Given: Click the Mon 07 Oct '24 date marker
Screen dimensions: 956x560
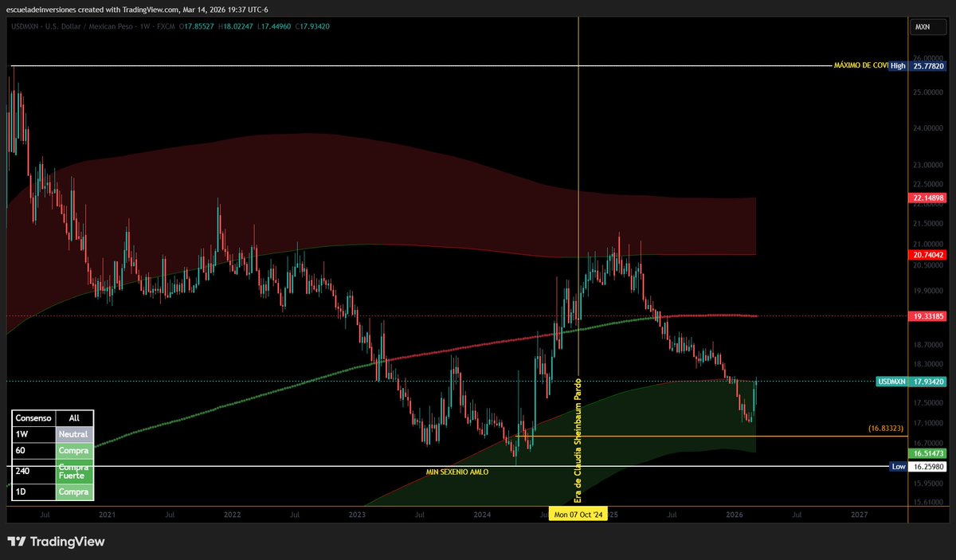Looking at the screenshot, I should tap(579, 515).
